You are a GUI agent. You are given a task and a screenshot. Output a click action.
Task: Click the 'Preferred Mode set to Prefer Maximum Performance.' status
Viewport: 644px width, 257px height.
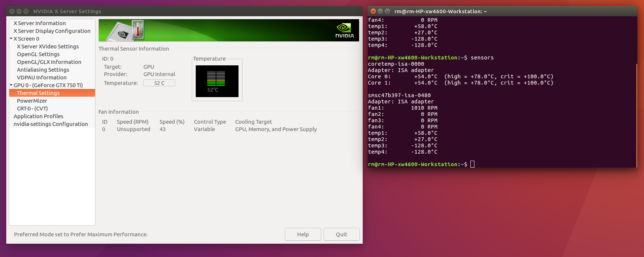tap(81, 234)
